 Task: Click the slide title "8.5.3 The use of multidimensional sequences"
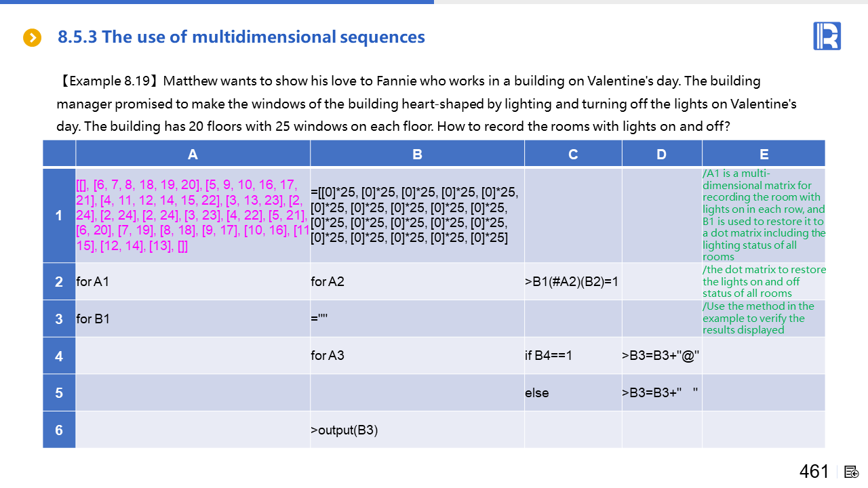click(x=241, y=37)
